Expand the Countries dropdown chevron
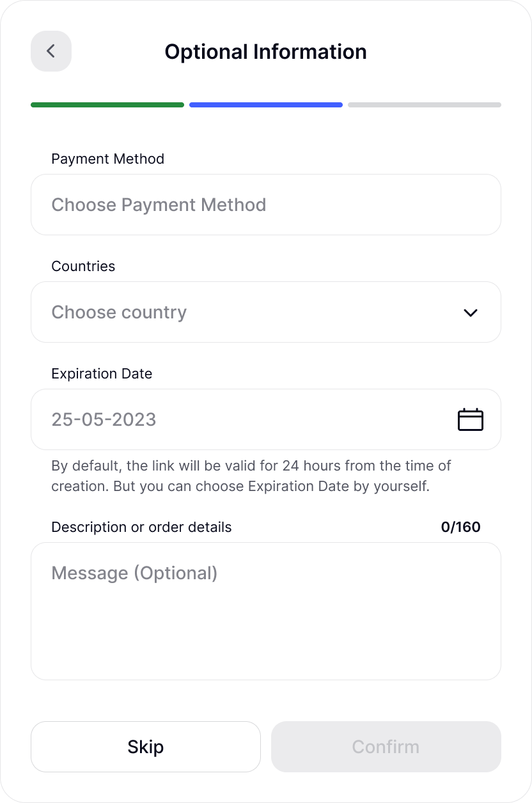 click(470, 313)
